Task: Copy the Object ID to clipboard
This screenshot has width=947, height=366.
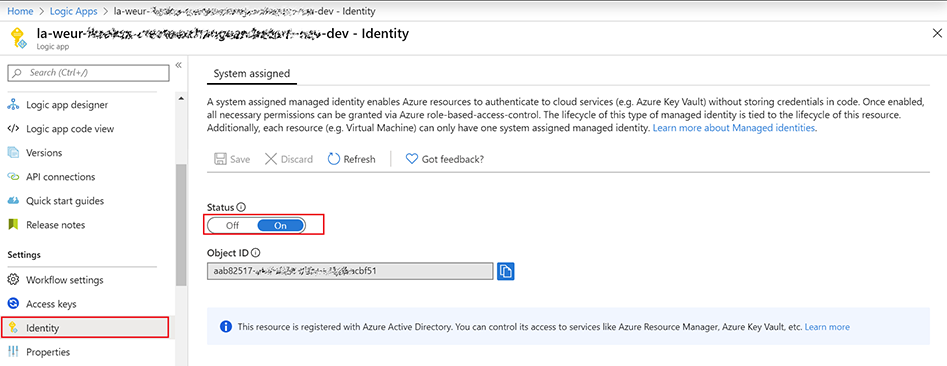Action: tap(506, 272)
